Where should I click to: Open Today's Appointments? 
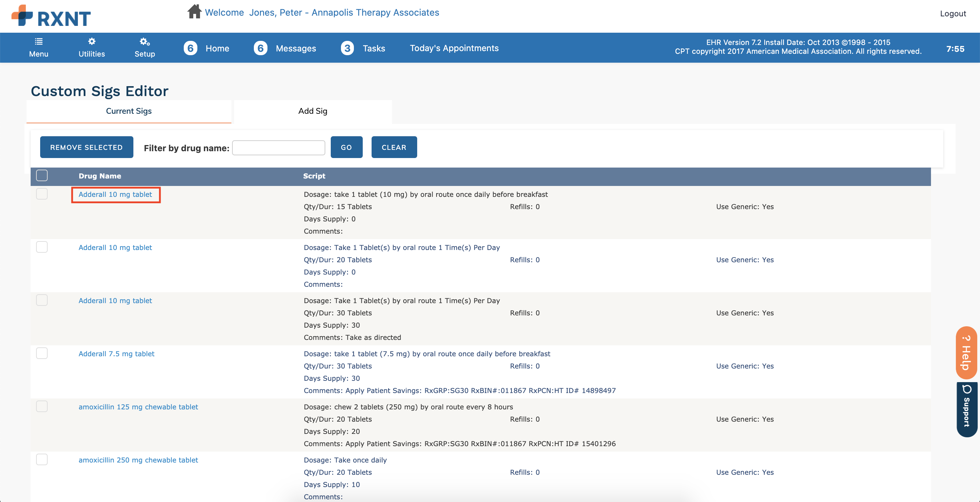[x=454, y=48]
